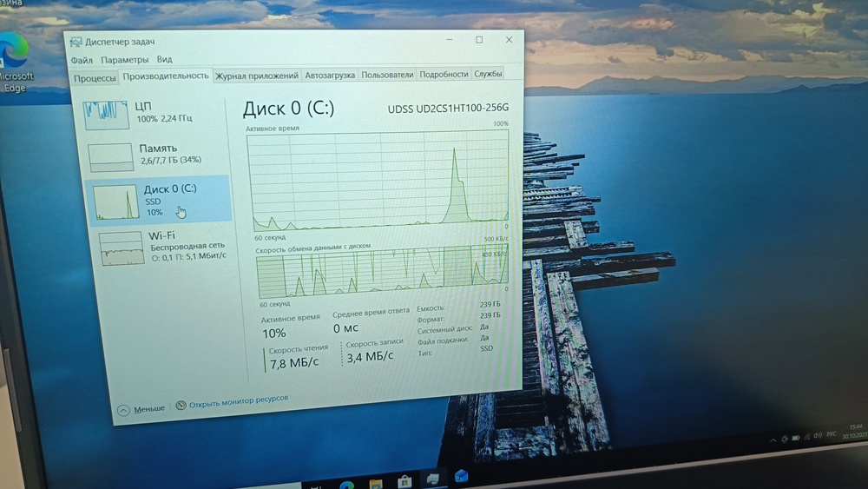The width and height of the screenshot is (868, 489).
Task: Click the Task Manager title bar icon
Action: point(76,42)
